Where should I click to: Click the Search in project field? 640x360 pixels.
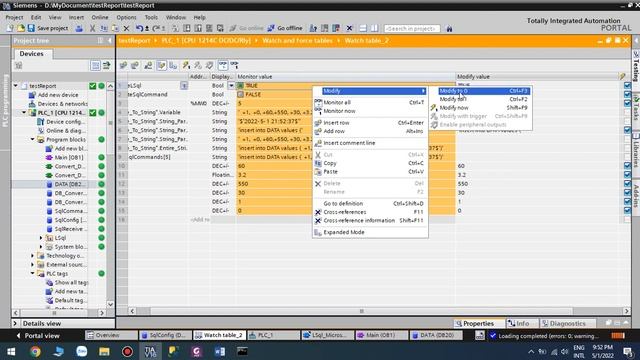point(412,29)
